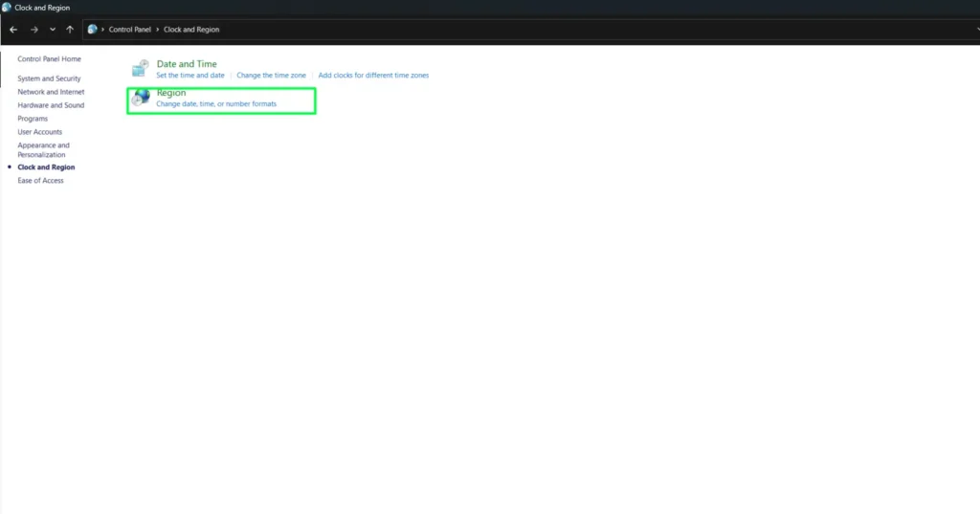
Task: Go up one level arrow
Action: point(69,30)
